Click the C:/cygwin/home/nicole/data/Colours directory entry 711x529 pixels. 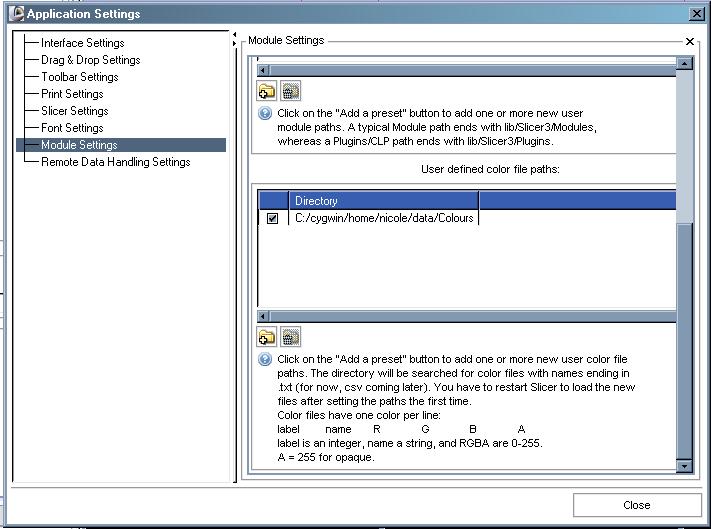click(384, 218)
